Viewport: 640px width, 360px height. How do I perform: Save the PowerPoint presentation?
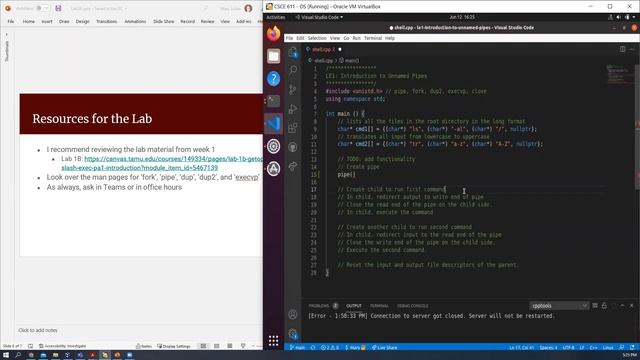(58, 8)
